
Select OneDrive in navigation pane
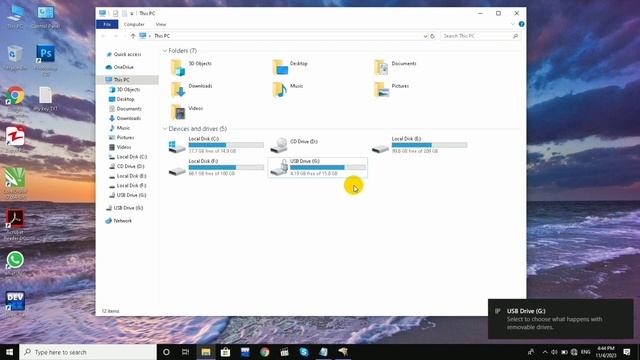coord(120,67)
